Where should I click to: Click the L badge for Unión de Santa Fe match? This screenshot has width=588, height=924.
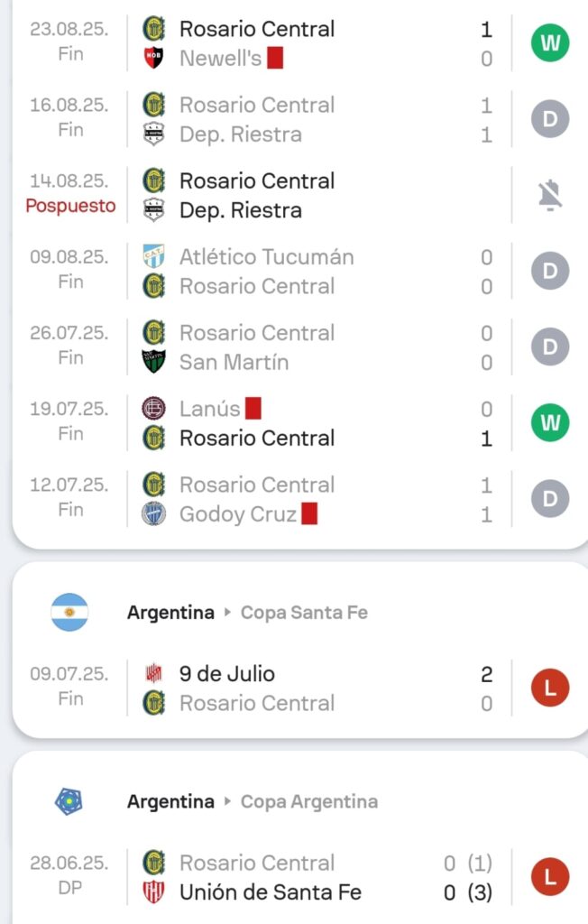pos(549,877)
